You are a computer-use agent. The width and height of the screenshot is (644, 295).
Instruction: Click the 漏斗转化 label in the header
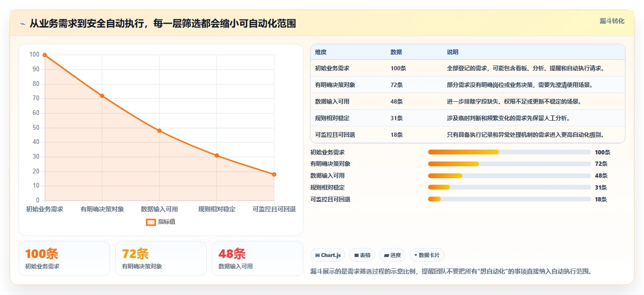point(612,21)
